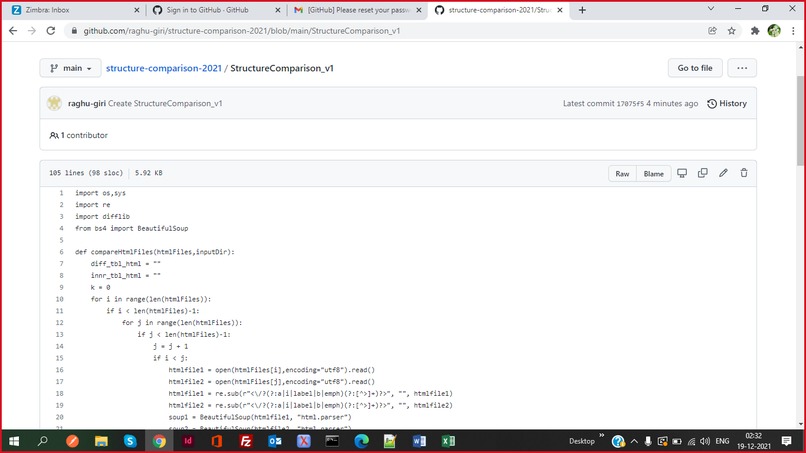Open the Blame view

coord(653,174)
